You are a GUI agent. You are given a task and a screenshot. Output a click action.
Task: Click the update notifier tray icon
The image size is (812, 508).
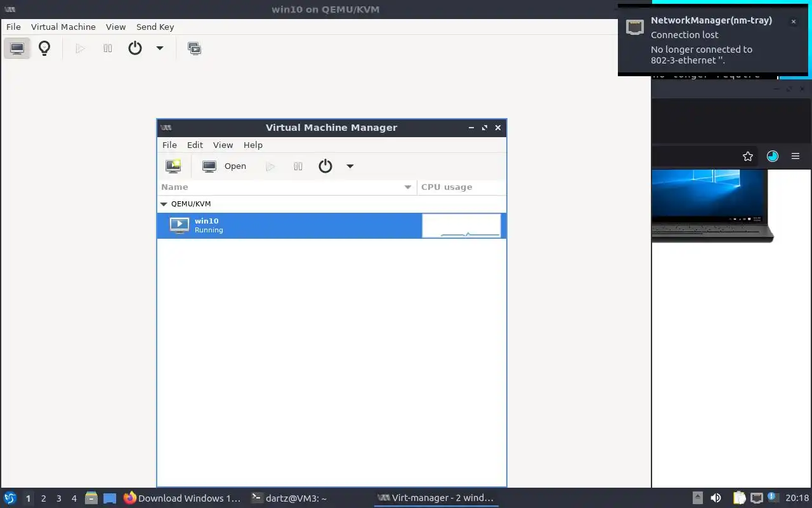point(773,497)
